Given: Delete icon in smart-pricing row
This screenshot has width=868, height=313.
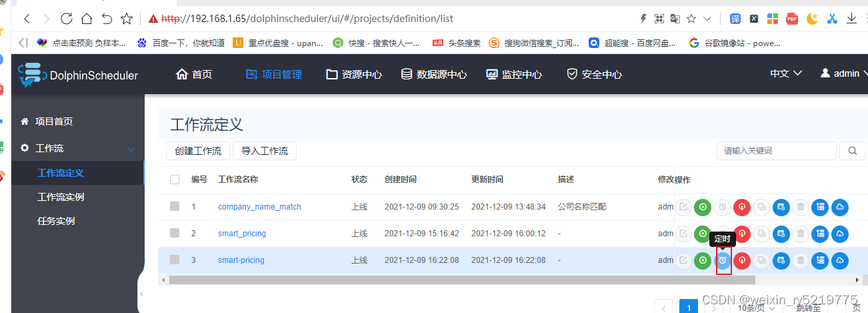Looking at the screenshot, I should pos(801,260).
